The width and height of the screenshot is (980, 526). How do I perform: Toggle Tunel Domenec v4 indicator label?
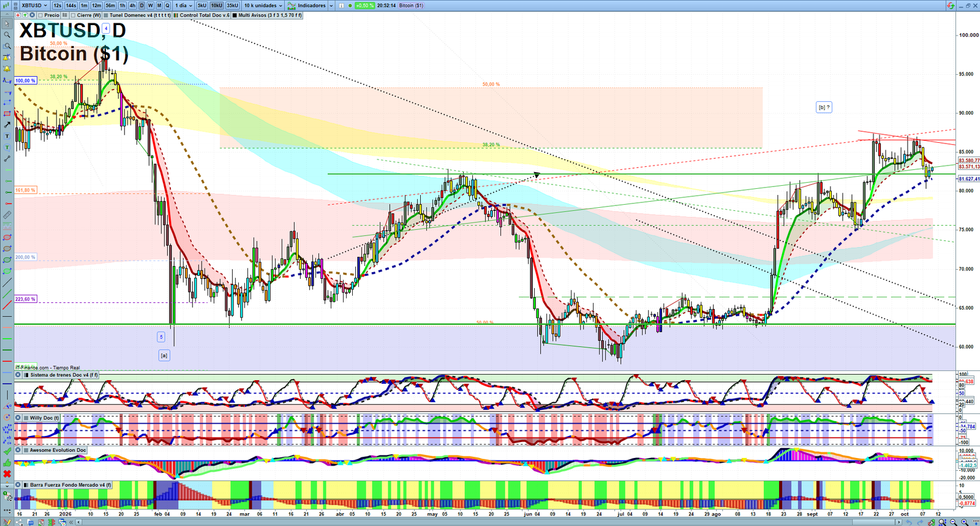137,15
